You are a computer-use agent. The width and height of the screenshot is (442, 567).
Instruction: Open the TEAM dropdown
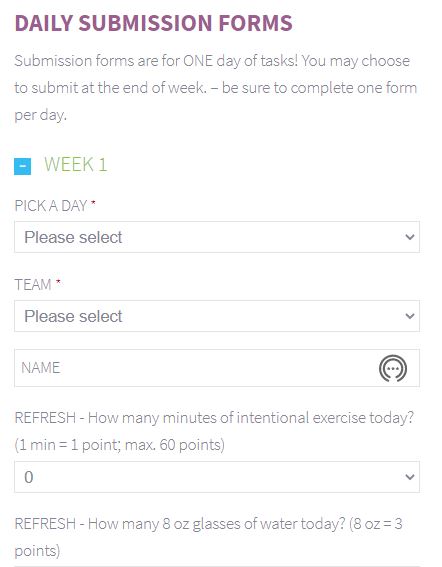pyautogui.click(x=217, y=316)
